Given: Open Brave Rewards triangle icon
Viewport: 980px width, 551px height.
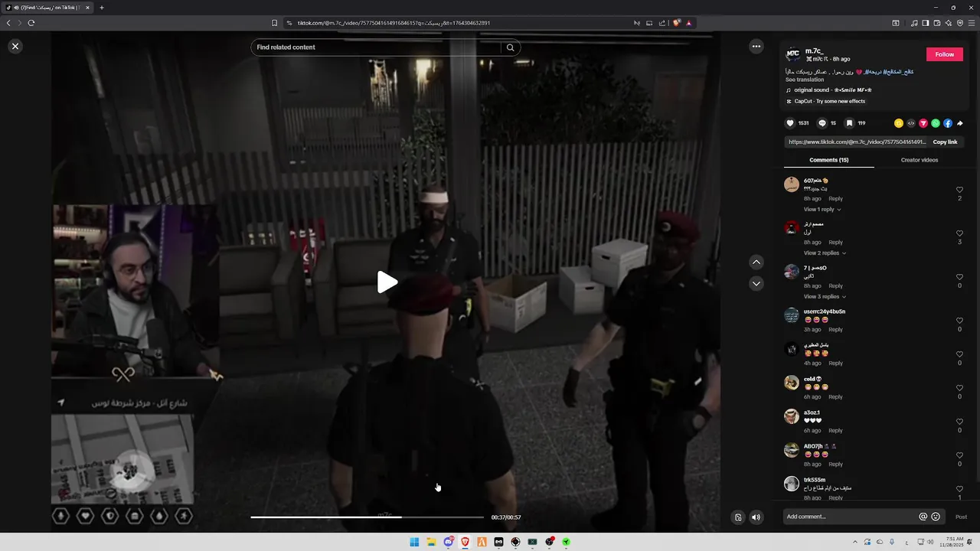Looking at the screenshot, I should (689, 23).
